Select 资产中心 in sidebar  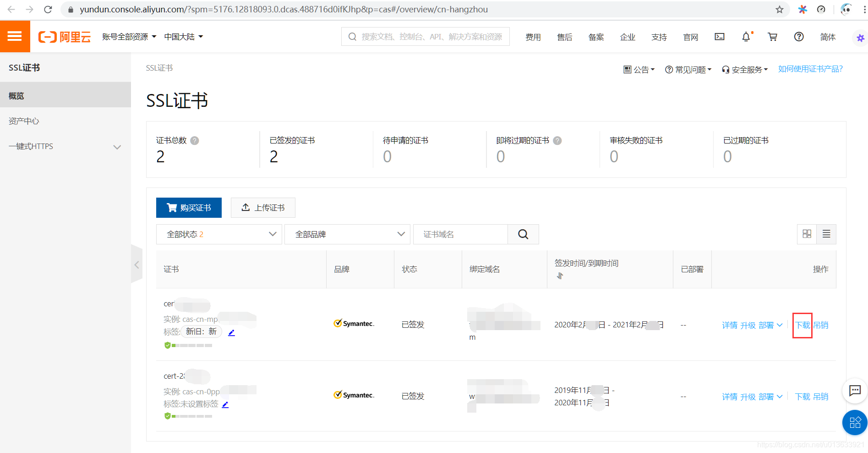click(x=65, y=121)
